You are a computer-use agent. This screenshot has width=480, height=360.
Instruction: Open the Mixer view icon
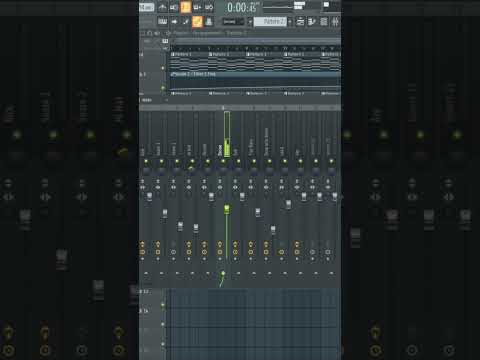pos(335,22)
